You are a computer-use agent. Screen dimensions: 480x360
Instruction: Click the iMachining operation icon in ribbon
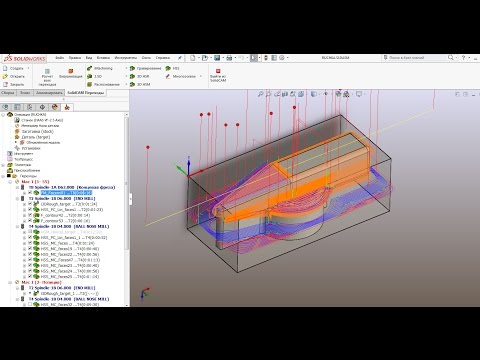tap(89, 68)
